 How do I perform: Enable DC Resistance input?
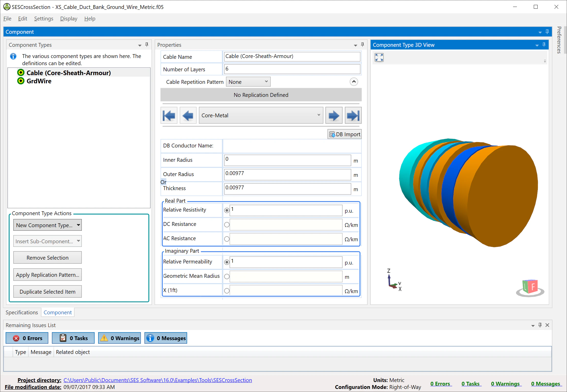tap(227, 225)
